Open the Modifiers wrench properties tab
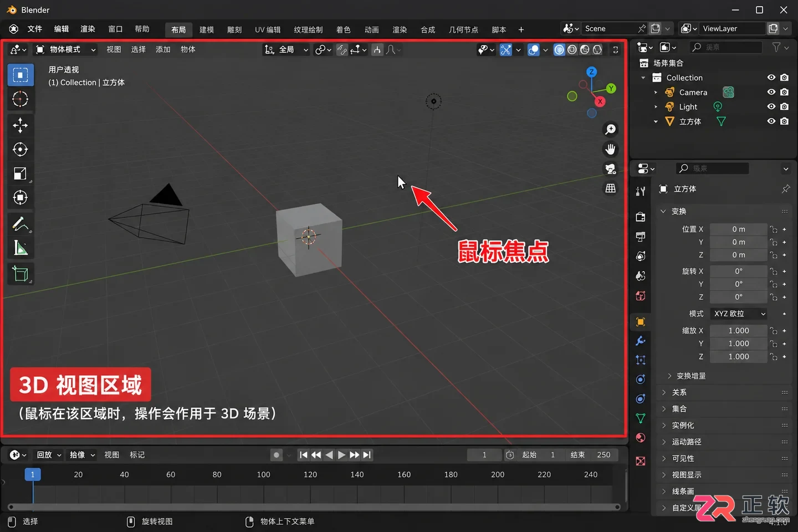798x532 pixels. 641,340
